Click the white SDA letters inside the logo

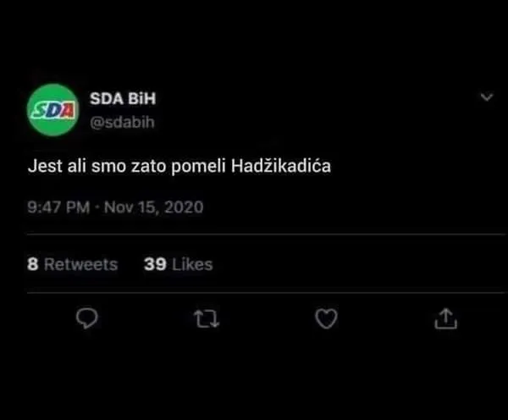pos(52,110)
